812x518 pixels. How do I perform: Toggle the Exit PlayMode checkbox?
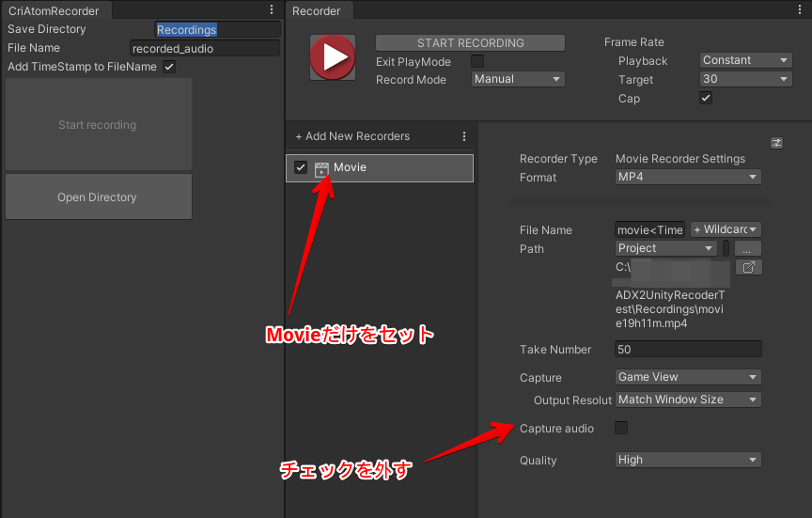click(x=476, y=61)
